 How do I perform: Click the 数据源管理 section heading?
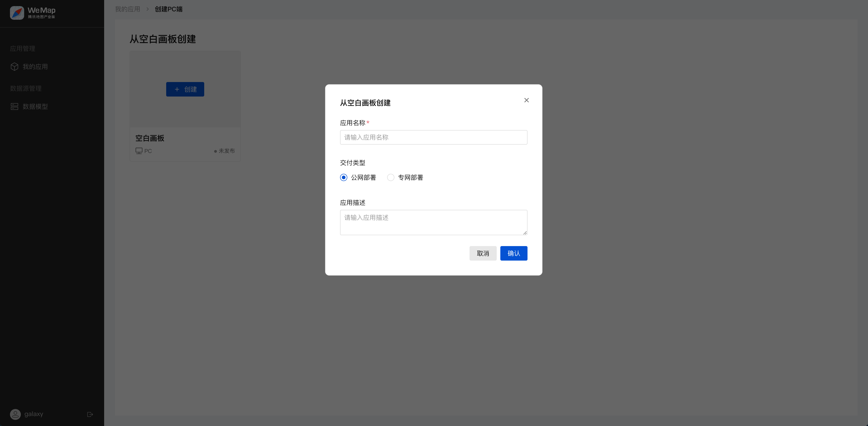point(26,88)
